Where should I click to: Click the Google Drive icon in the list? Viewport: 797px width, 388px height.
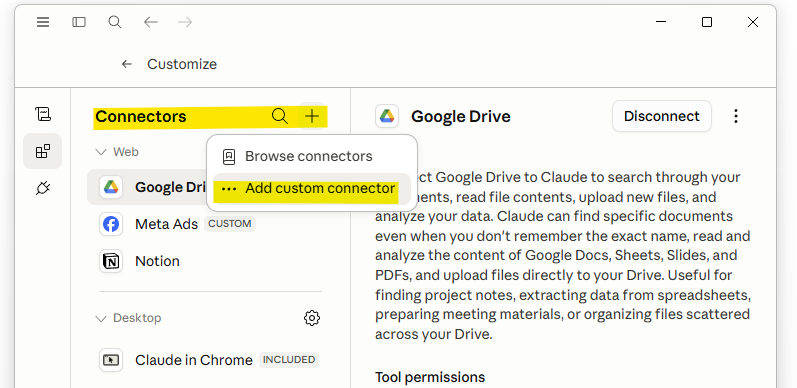(x=111, y=187)
